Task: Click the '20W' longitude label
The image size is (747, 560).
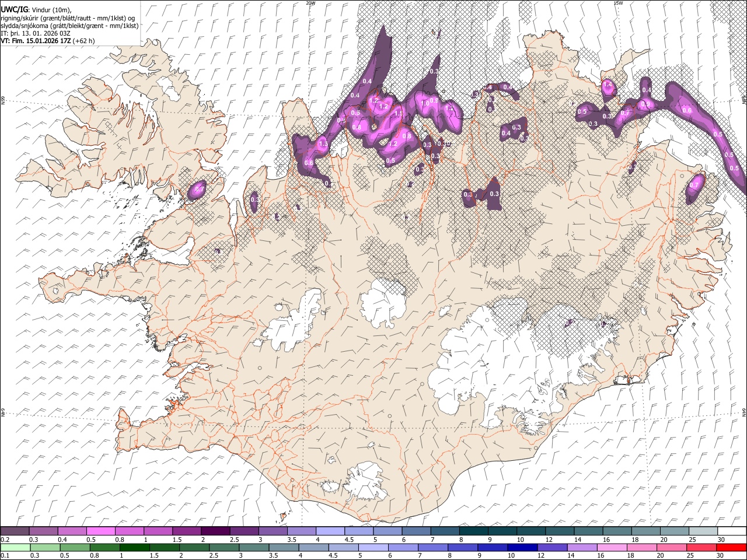Action: pyautogui.click(x=310, y=3)
